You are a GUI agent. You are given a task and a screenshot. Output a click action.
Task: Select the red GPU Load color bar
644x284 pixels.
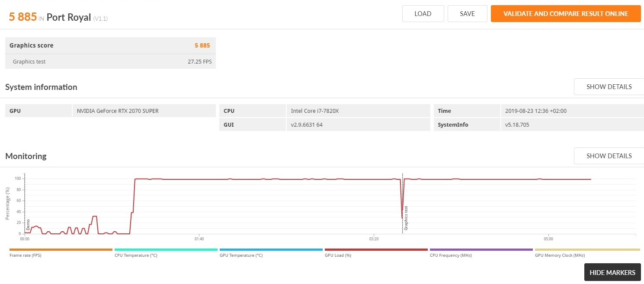[x=376, y=249]
